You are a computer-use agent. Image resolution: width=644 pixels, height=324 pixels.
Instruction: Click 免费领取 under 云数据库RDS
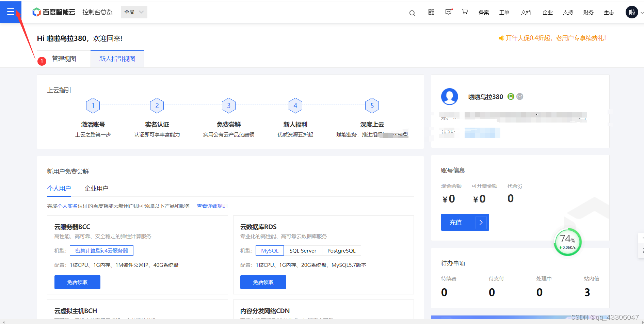[263, 282]
